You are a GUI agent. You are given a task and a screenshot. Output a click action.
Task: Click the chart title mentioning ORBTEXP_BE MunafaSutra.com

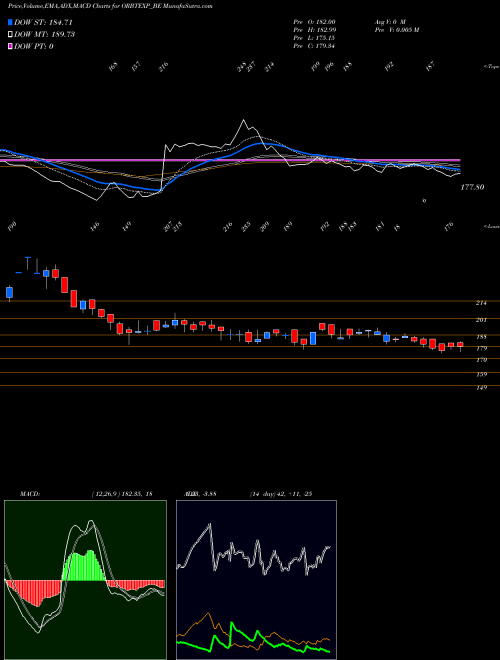(110, 6)
